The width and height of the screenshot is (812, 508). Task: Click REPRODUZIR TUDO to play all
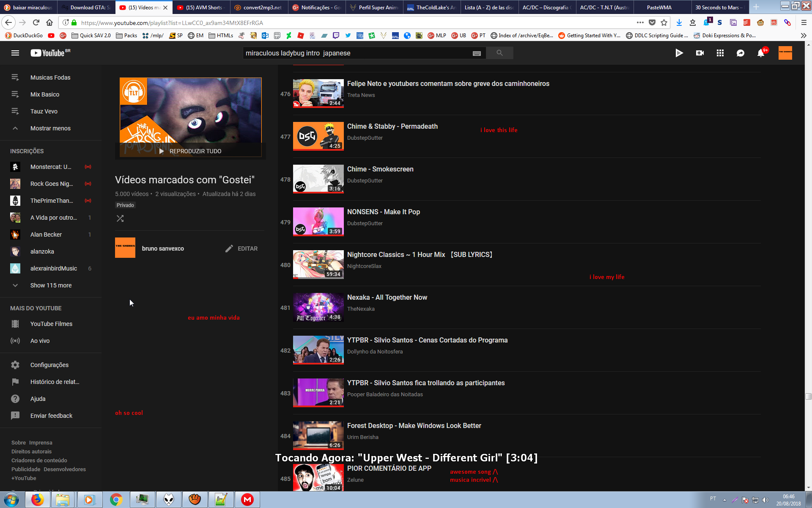pyautogui.click(x=190, y=151)
